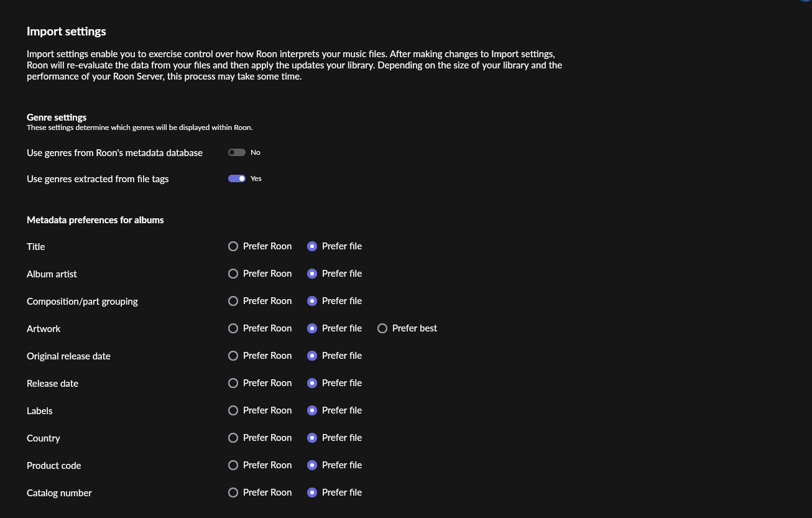
Task: Click the Catalog number label
Action: (x=59, y=493)
